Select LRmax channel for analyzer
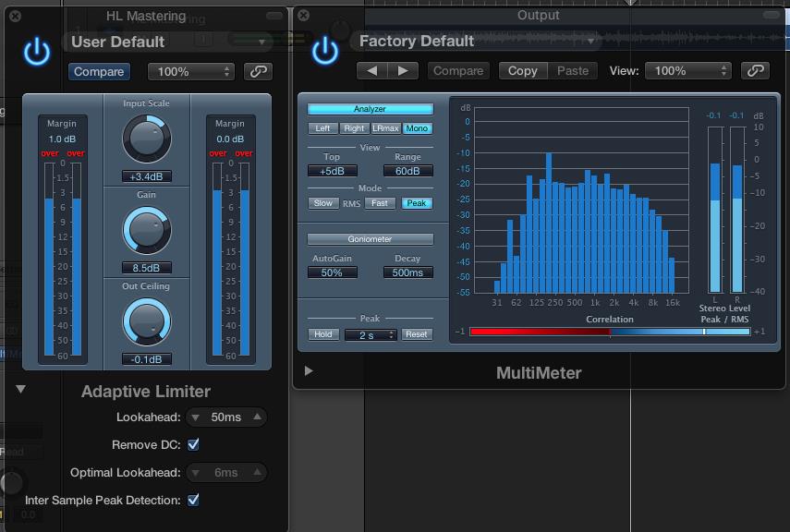The image size is (790, 532). click(386, 128)
